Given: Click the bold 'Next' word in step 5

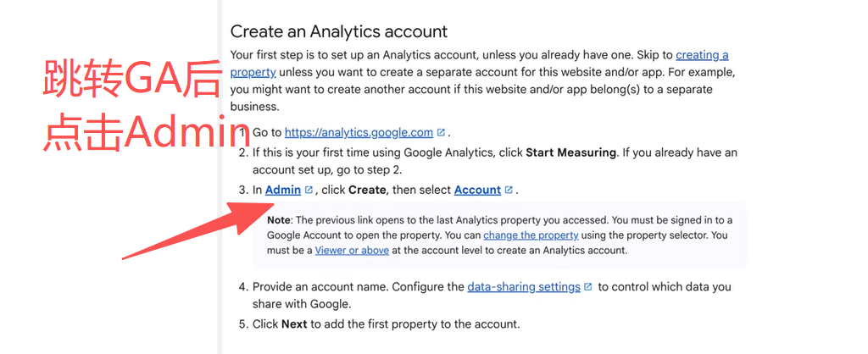Looking at the screenshot, I should point(294,324).
